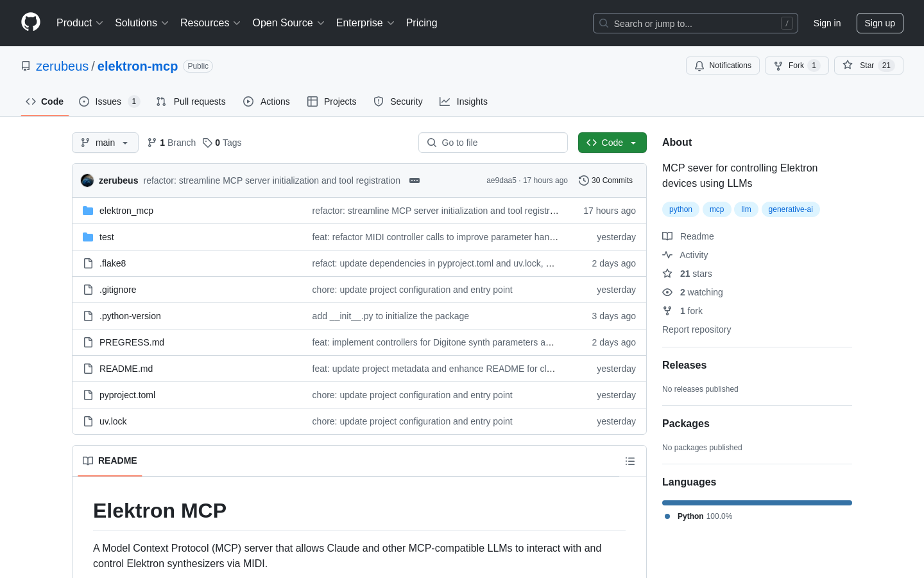Open the elektron_mcp folder icon

pyautogui.click(x=88, y=211)
